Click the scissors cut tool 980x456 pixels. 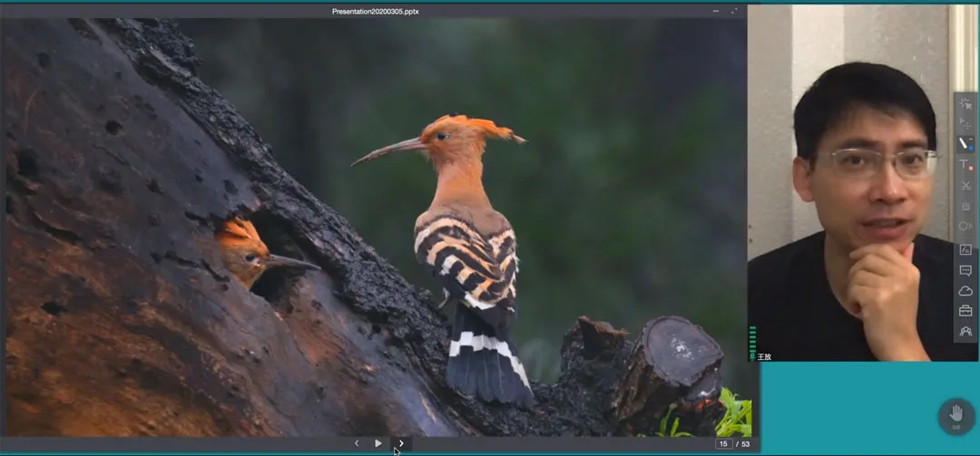tap(965, 186)
